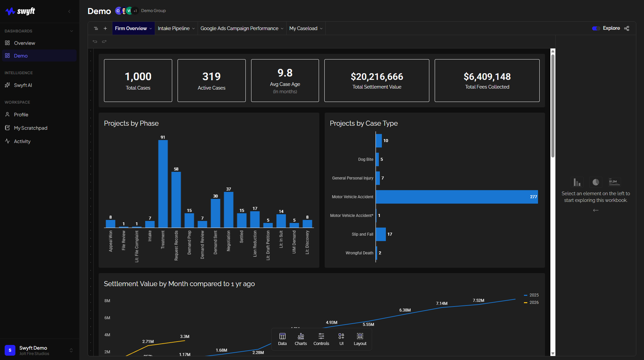Screen dimensions: 644x360
Task: Open Intake Pipeline tab dropdown arrow
Action: tap(194, 29)
